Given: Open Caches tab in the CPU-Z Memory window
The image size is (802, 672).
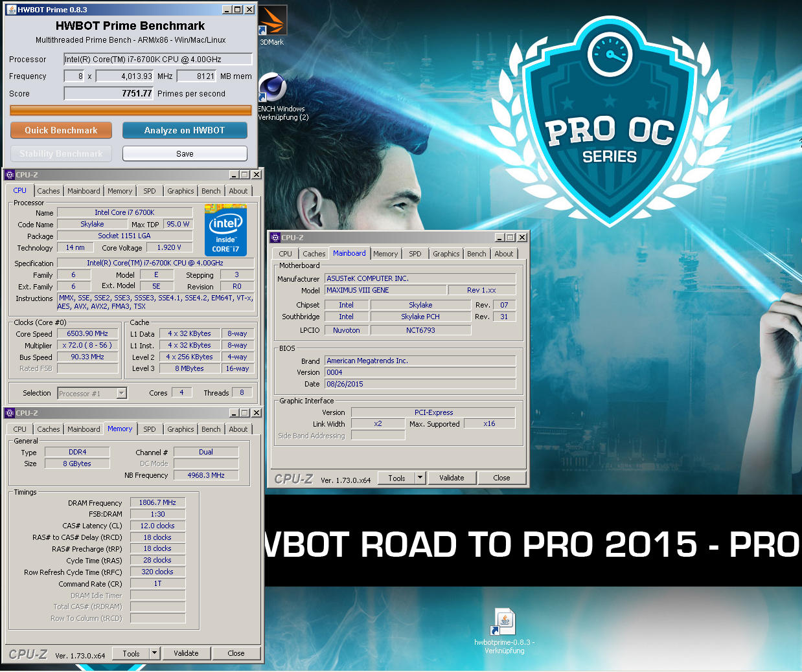Looking at the screenshot, I should pyautogui.click(x=49, y=429).
